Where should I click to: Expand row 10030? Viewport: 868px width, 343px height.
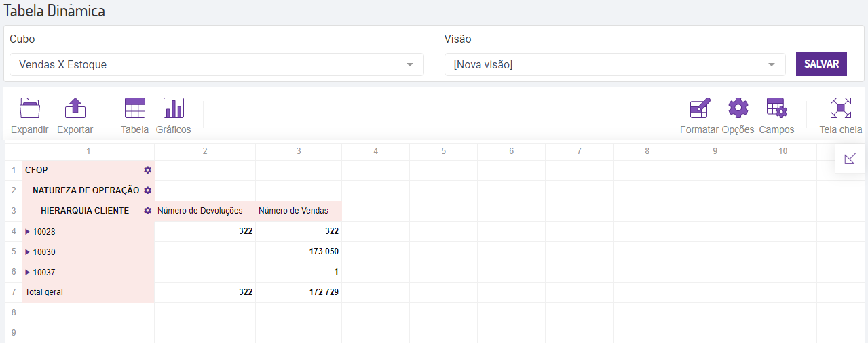tap(28, 252)
